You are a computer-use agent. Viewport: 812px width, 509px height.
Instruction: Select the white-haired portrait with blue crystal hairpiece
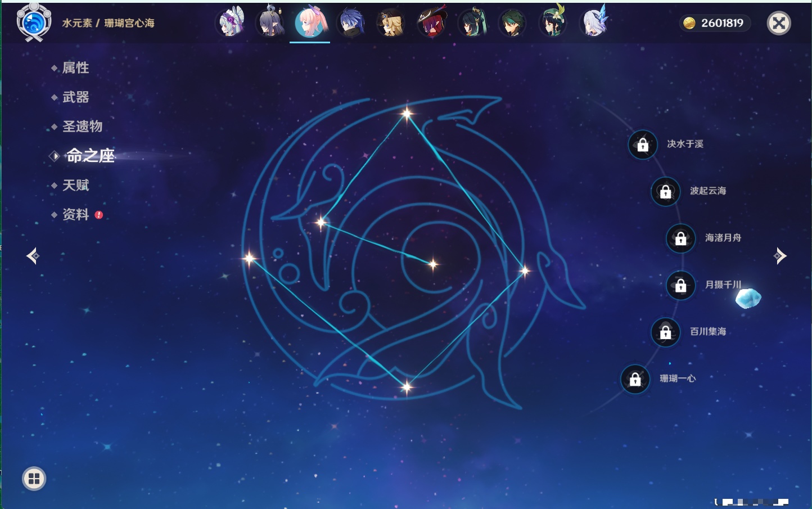[x=594, y=22]
